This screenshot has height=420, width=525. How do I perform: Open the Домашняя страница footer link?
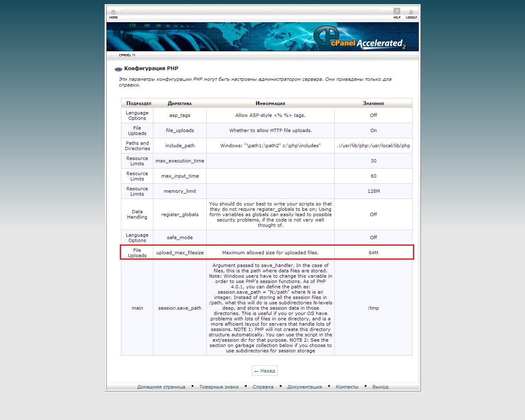point(161,387)
